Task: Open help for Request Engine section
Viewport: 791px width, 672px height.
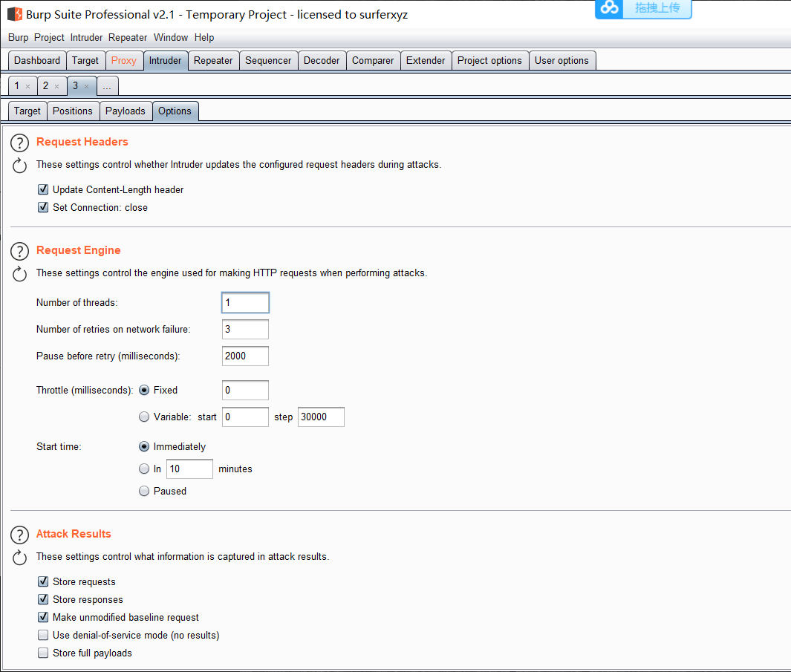Action: (x=19, y=251)
